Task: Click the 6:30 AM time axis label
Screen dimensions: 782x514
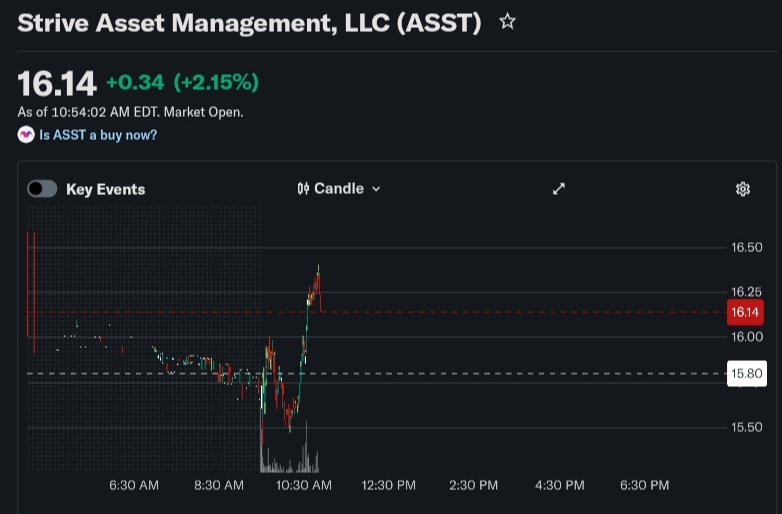Action: (134, 485)
